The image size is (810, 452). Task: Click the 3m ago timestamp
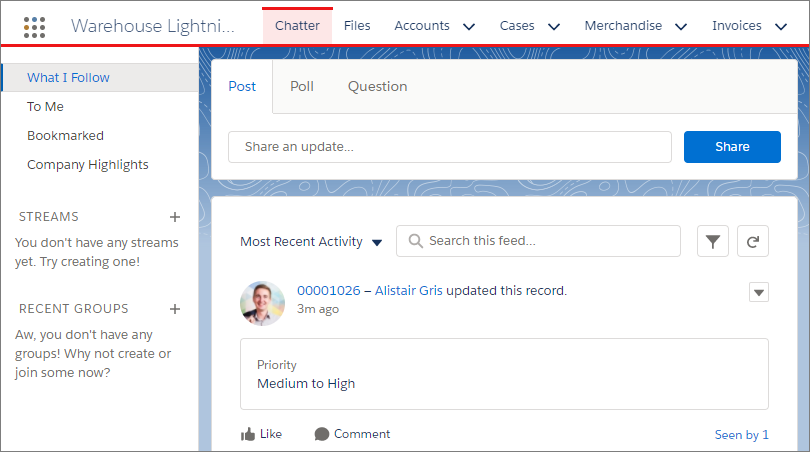pos(318,309)
